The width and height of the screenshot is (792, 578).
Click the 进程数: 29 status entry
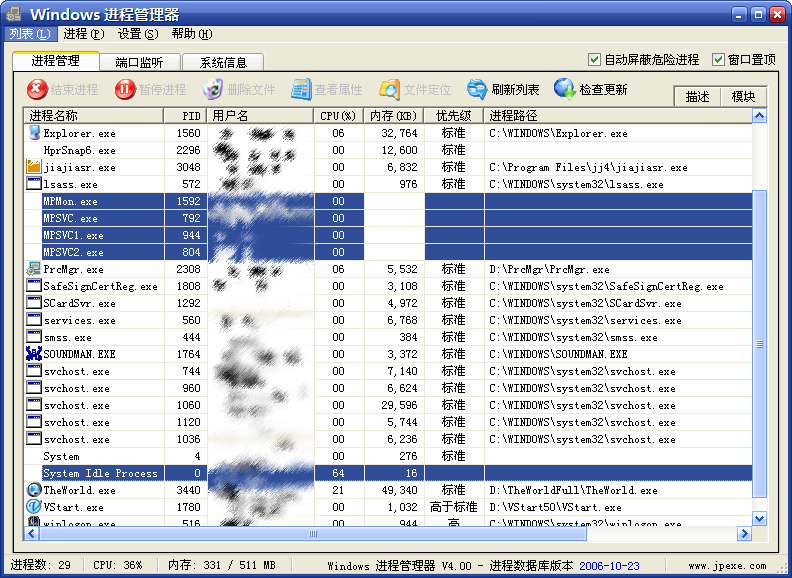(41, 565)
